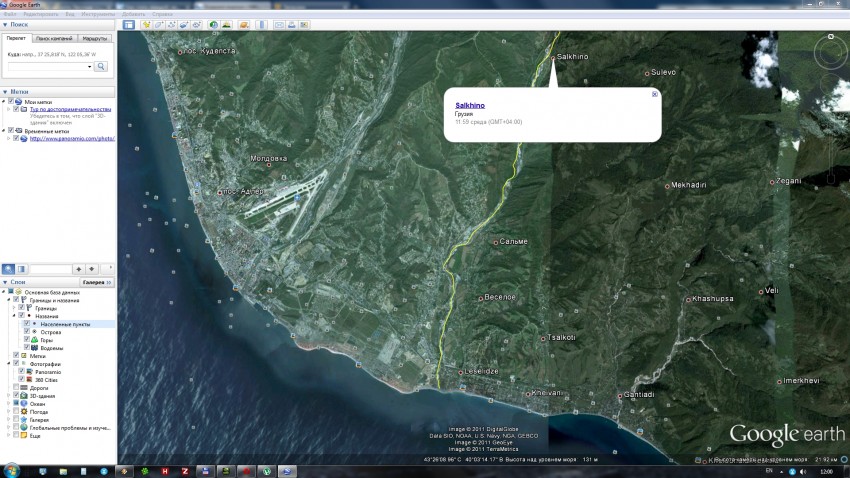Click the north indicator on compass
Viewport: 850px width, 478px height.
point(830,36)
